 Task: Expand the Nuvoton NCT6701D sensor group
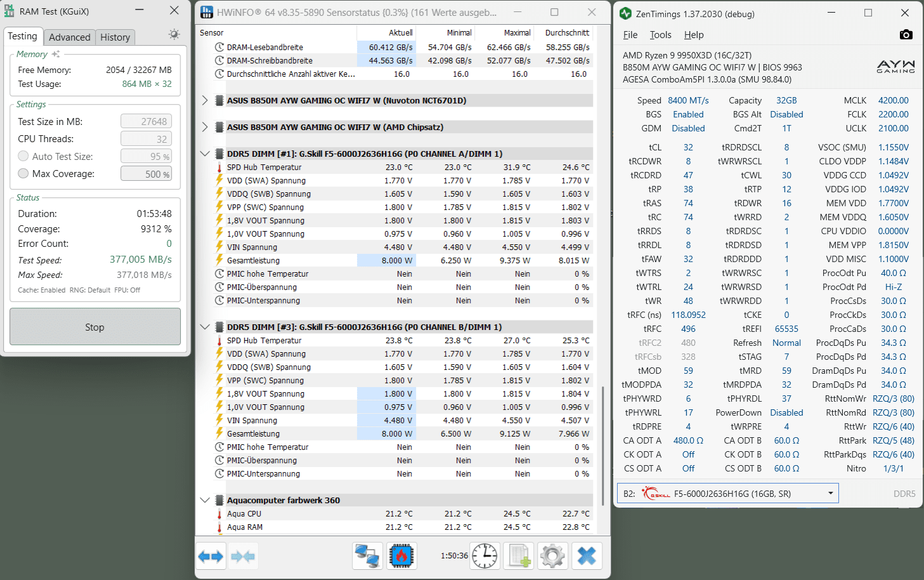tap(204, 100)
